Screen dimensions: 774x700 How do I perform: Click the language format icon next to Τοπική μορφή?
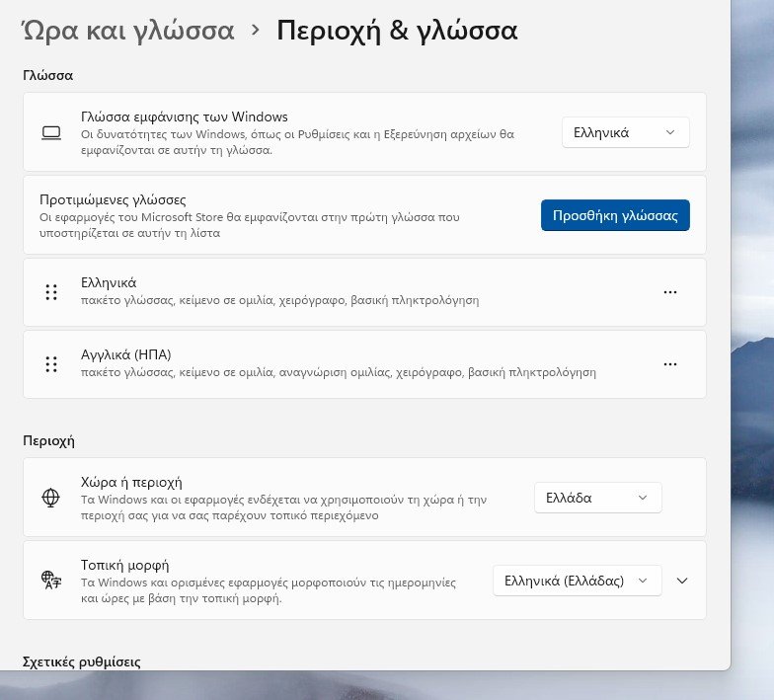click(x=51, y=581)
